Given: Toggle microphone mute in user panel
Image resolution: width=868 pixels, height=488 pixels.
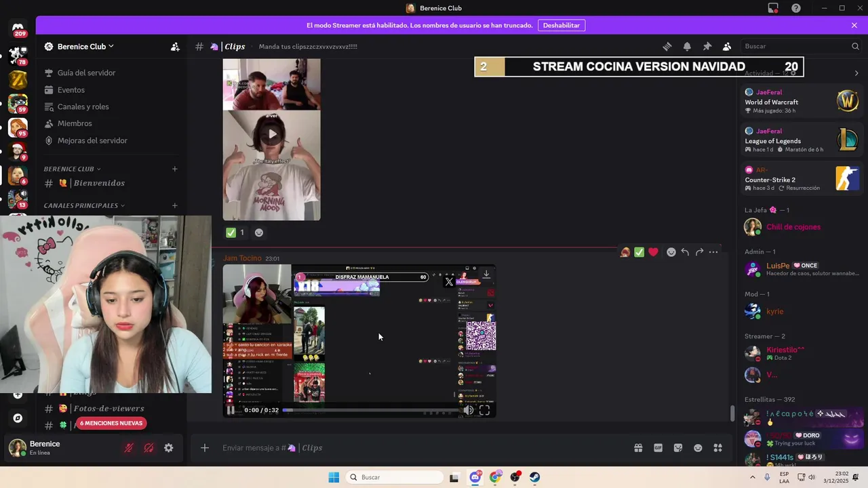Looking at the screenshot, I should (129, 448).
